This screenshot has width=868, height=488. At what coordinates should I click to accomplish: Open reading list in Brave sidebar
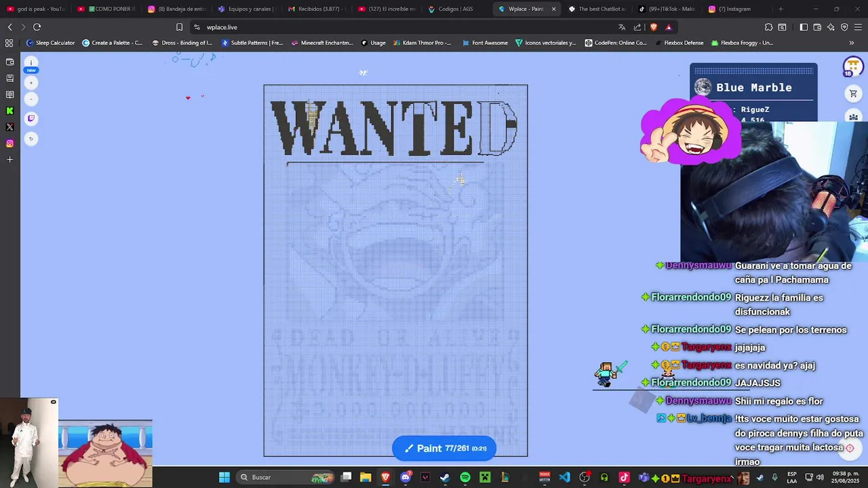9,94
